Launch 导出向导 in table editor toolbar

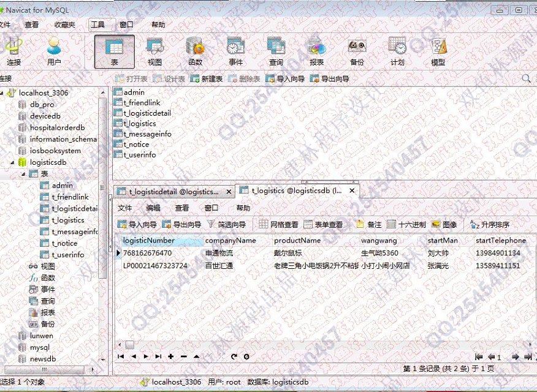[x=181, y=224]
